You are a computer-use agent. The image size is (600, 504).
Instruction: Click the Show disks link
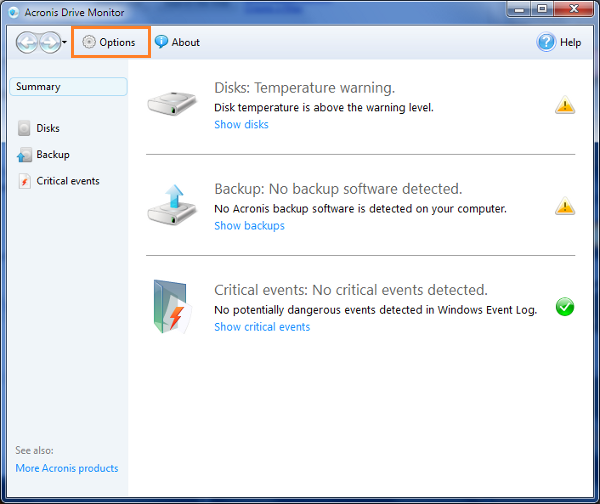[241, 124]
